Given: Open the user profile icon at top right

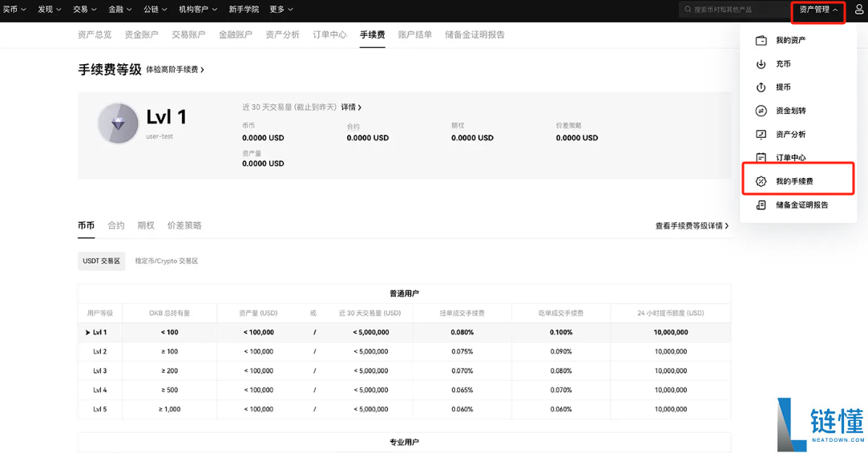Looking at the screenshot, I should 859,10.
